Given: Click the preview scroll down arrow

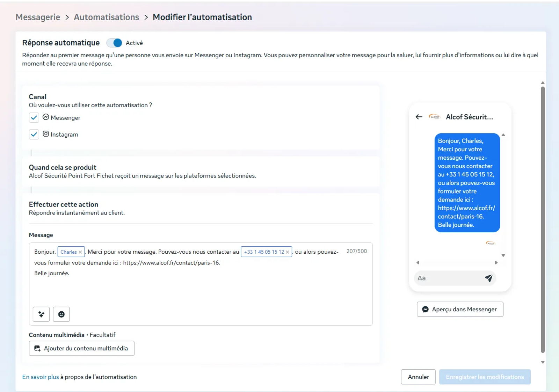Looking at the screenshot, I should coord(503,255).
